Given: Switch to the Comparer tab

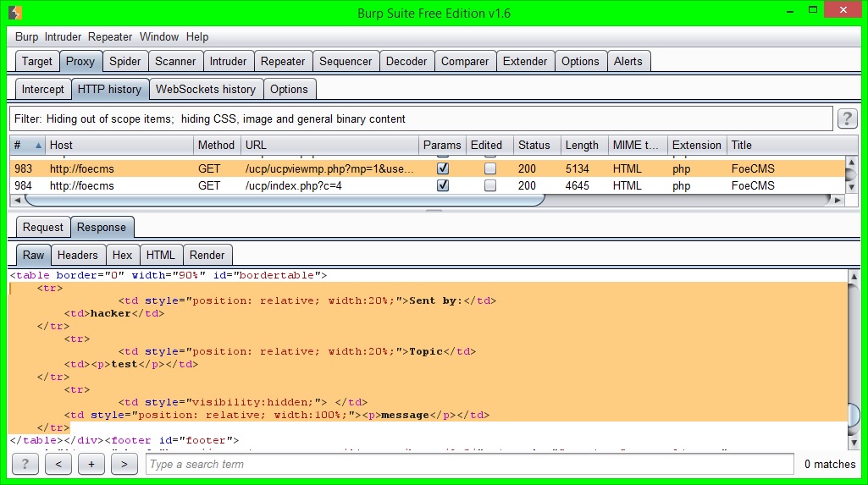Looking at the screenshot, I should pos(465,62).
